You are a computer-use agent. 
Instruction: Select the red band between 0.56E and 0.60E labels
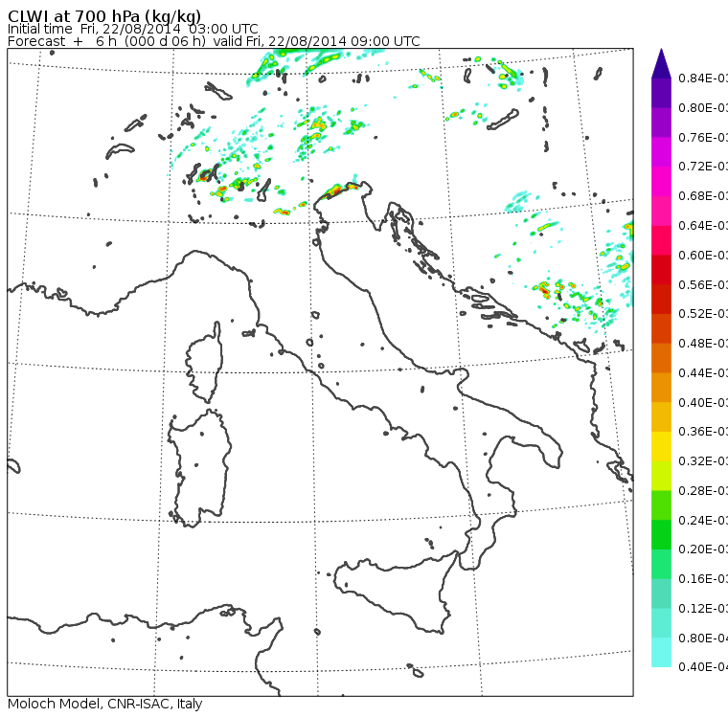tap(661, 270)
